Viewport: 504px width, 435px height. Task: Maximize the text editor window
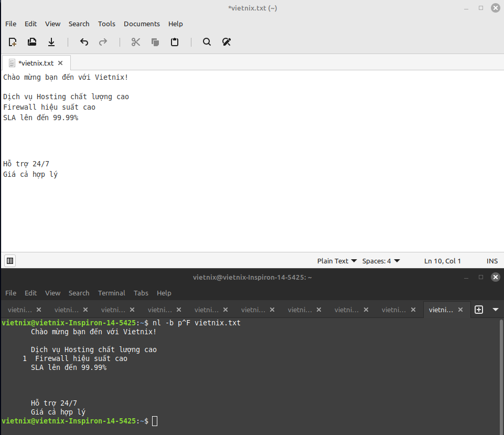481,8
